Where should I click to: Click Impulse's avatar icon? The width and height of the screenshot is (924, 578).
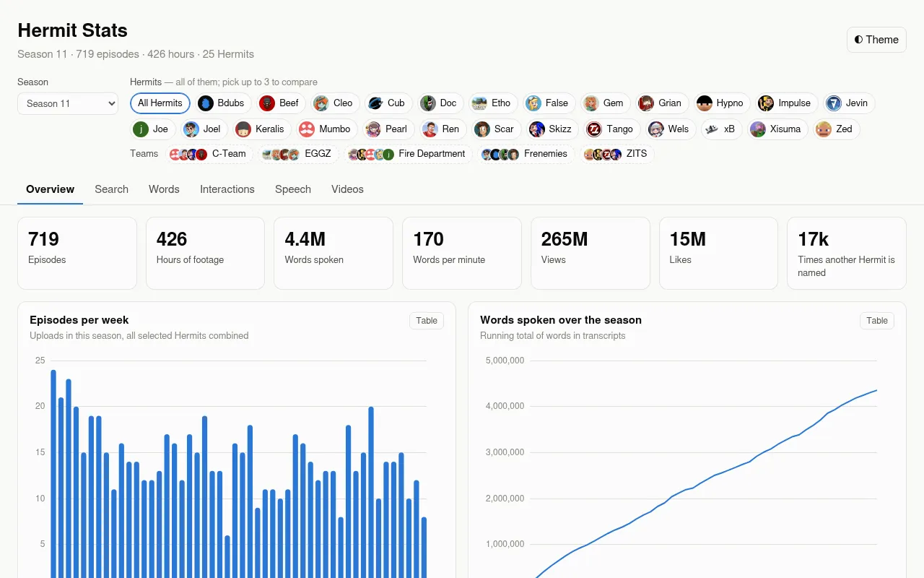tap(766, 103)
